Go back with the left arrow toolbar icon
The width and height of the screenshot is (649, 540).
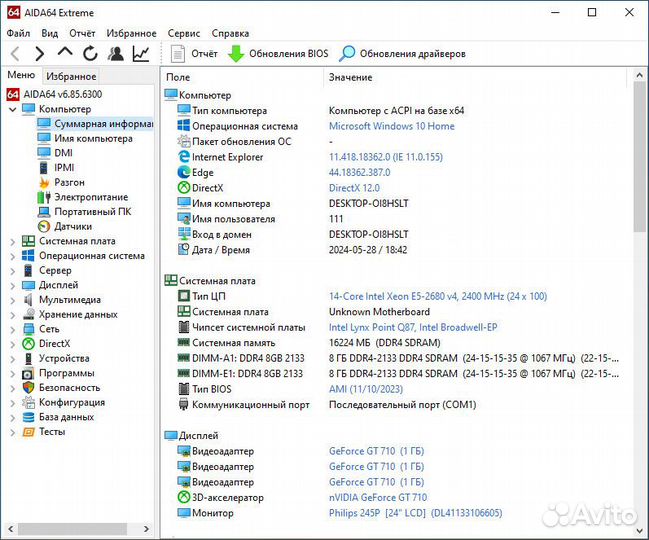pos(15,54)
